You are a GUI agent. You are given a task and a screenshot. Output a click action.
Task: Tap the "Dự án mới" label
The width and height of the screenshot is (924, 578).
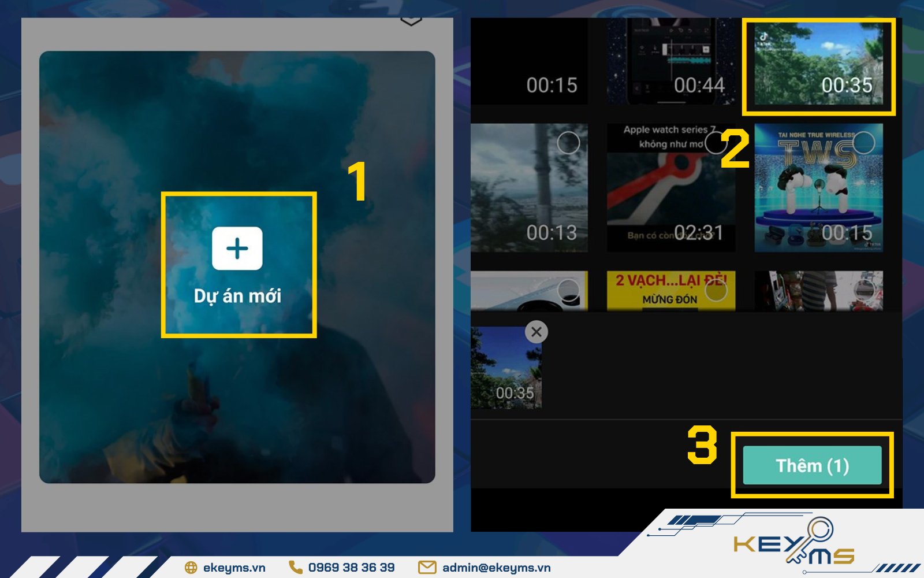pyautogui.click(x=237, y=296)
